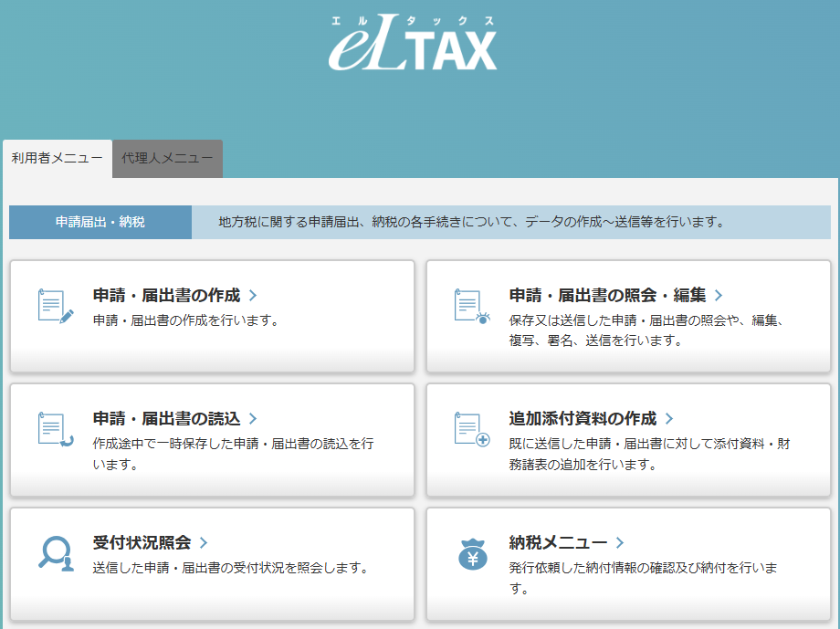Click the text starting 作成途中で一時保存した
840x629 pixels.
click(x=234, y=455)
